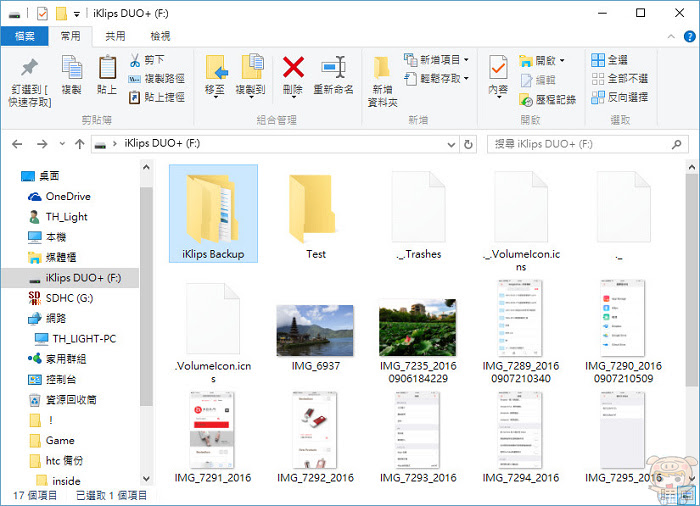Viewport: 700px width, 506px height.
Task: Select IMG_7289_20160907210340 screenshot file
Action: tap(521, 332)
